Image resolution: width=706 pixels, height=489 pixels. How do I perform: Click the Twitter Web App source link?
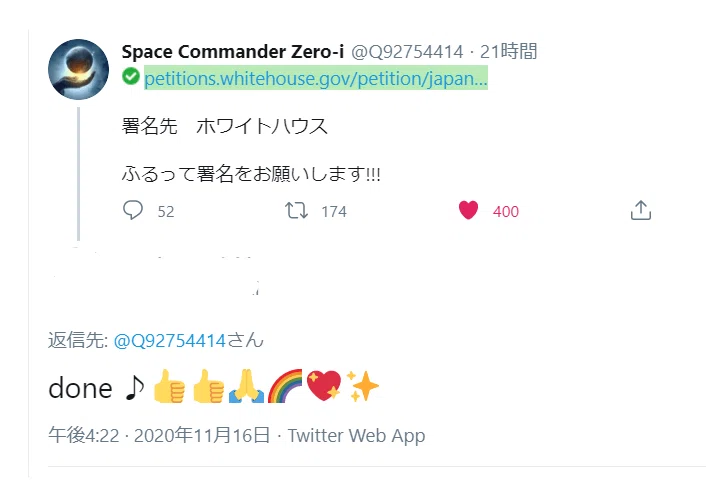356,435
